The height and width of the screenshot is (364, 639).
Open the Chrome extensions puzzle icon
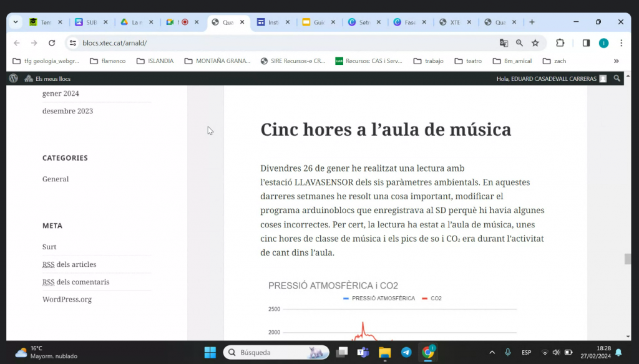(x=560, y=43)
